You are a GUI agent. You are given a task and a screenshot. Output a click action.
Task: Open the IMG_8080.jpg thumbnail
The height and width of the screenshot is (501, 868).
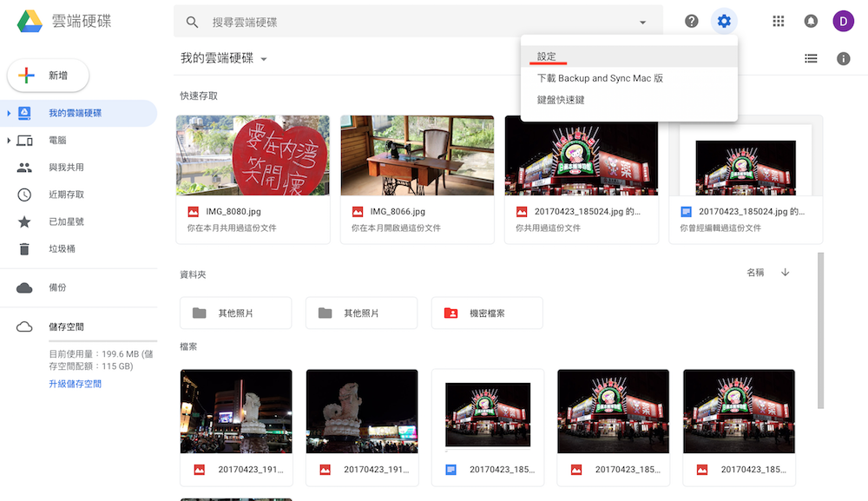[x=252, y=155]
